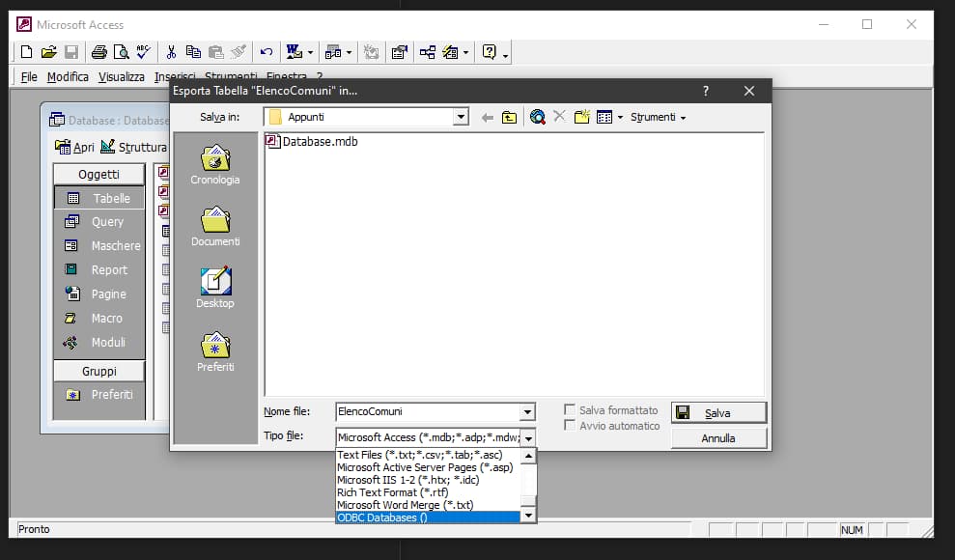Select Pagine in Oggetti list
This screenshot has height=560, width=955.
pyautogui.click(x=99, y=294)
